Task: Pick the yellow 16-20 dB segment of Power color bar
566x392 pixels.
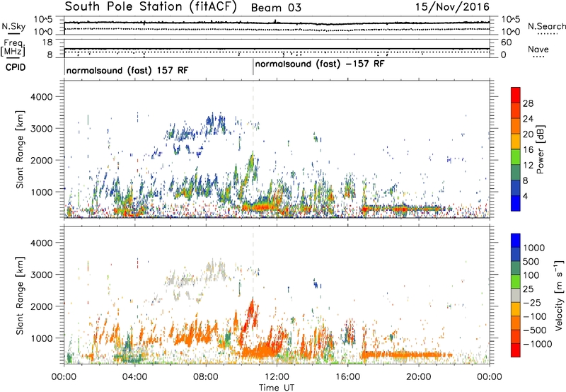Action: [516, 142]
